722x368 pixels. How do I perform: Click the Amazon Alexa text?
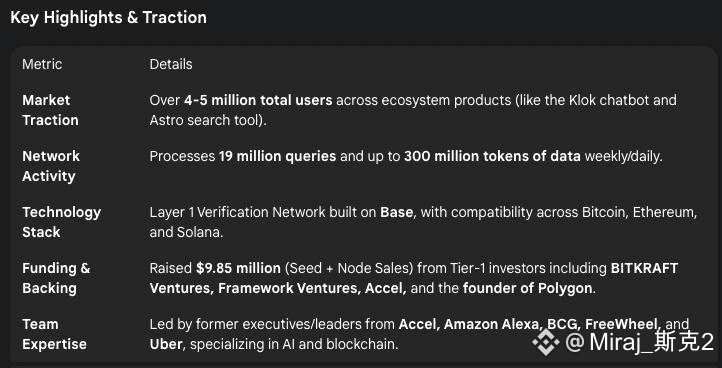(x=491, y=324)
